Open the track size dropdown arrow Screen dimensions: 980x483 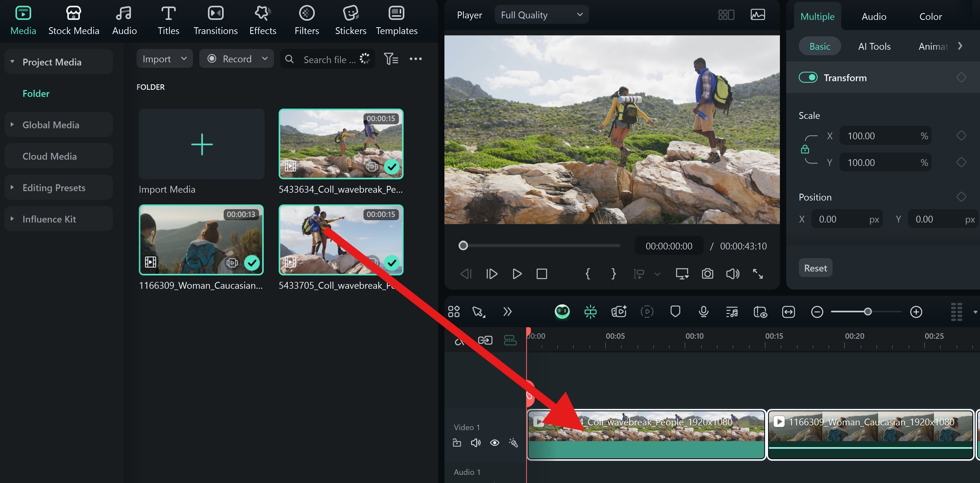point(975,312)
